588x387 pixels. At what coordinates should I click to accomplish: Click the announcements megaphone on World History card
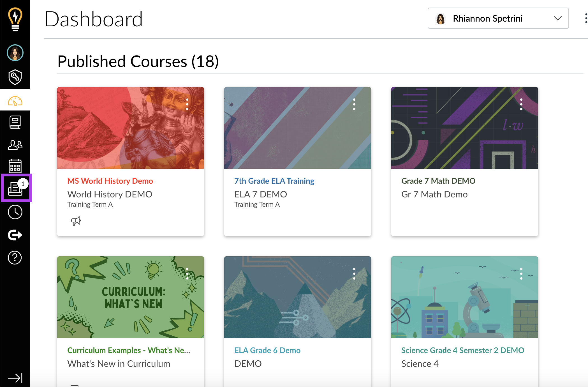tap(76, 221)
